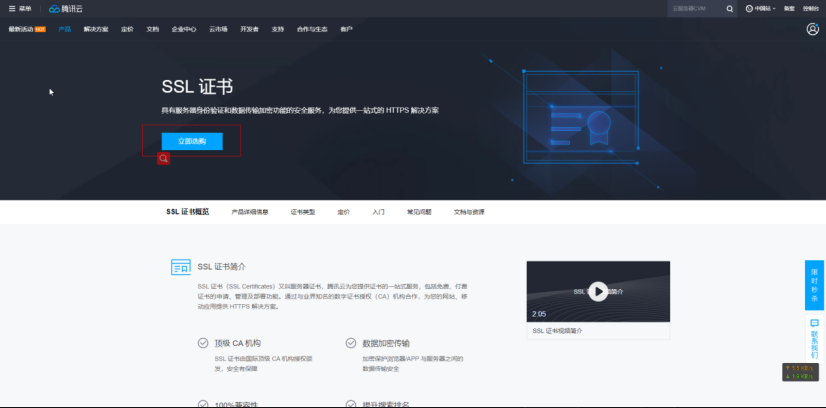Select the SSL 证书概览 tab
Screen dimensions: 826x408
coord(188,212)
